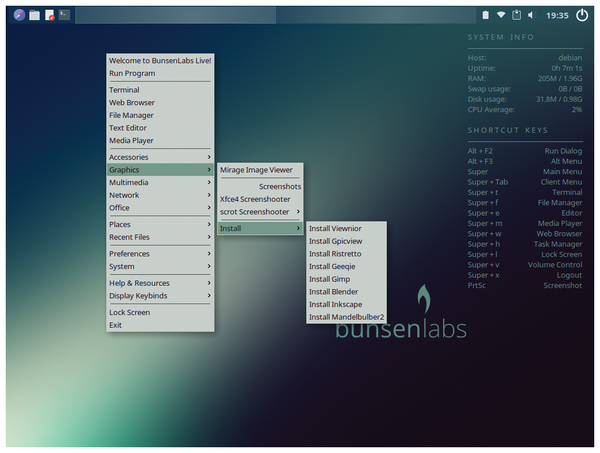Expand the System submenu

(x=160, y=266)
